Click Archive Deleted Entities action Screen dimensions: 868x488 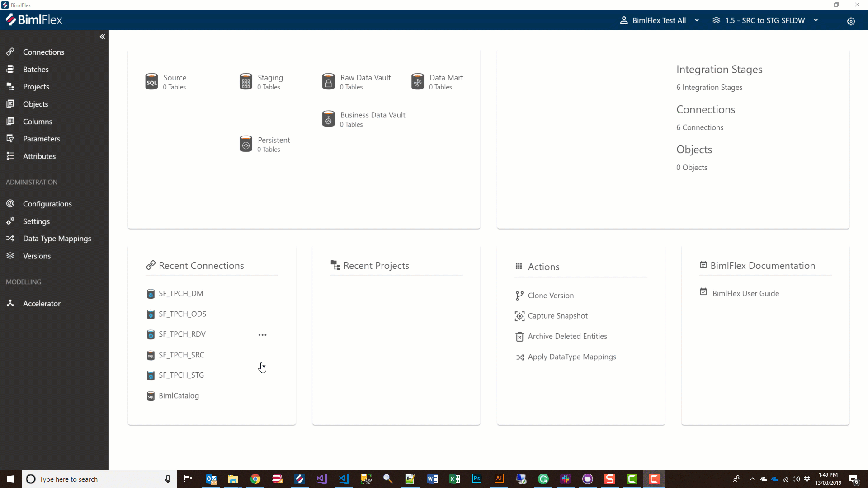[x=567, y=336]
